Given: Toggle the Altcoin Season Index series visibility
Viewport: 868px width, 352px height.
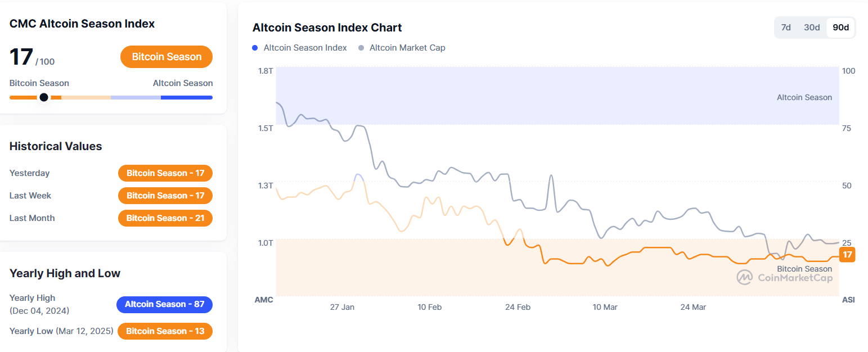Looking at the screenshot, I should (x=299, y=48).
